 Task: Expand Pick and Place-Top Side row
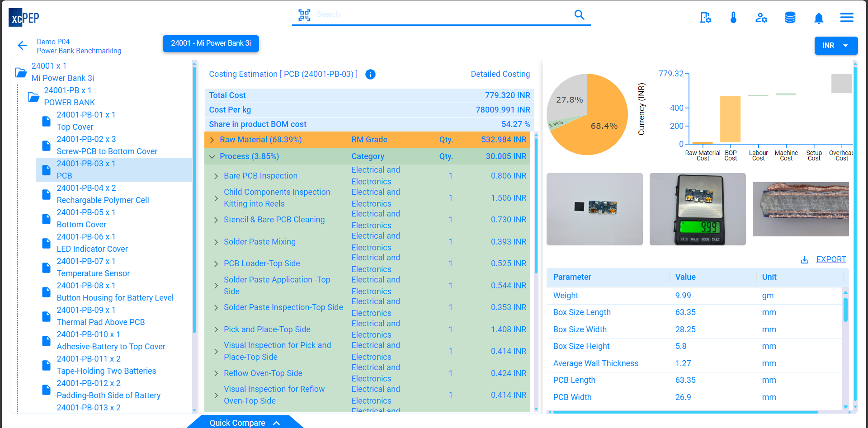216,330
